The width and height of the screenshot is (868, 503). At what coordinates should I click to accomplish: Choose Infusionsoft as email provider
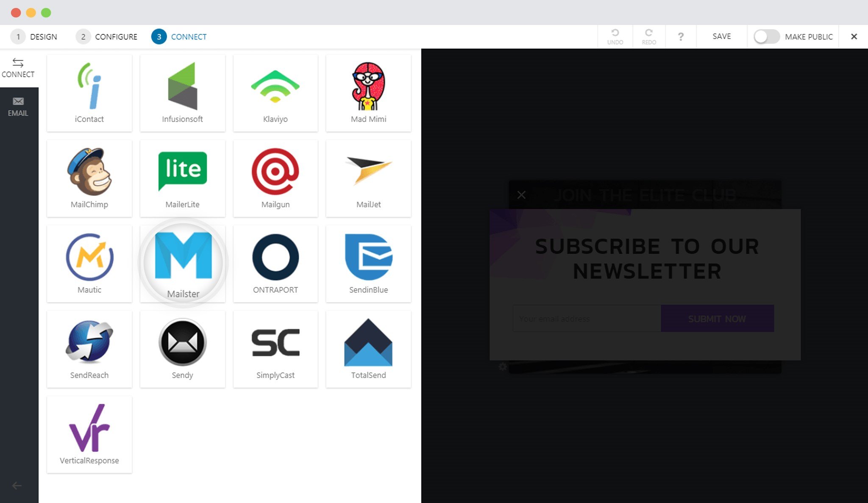click(x=183, y=93)
